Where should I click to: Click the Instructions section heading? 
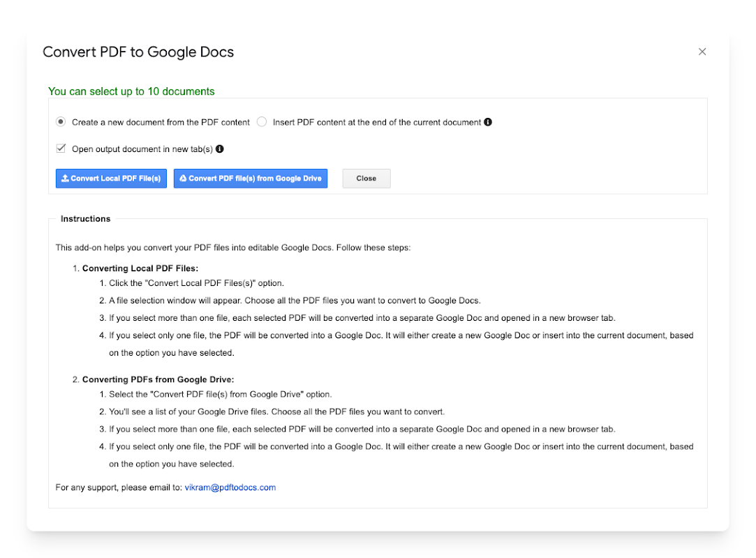tap(85, 219)
